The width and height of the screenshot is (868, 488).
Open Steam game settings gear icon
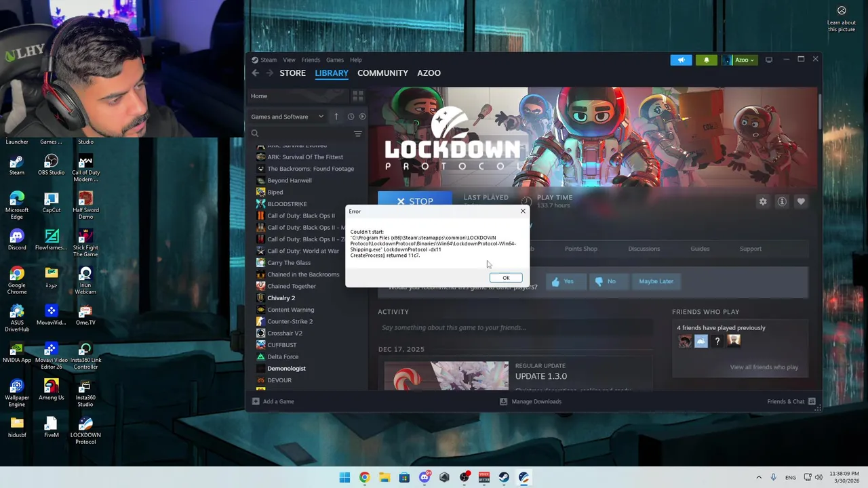[x=763, y=201]
